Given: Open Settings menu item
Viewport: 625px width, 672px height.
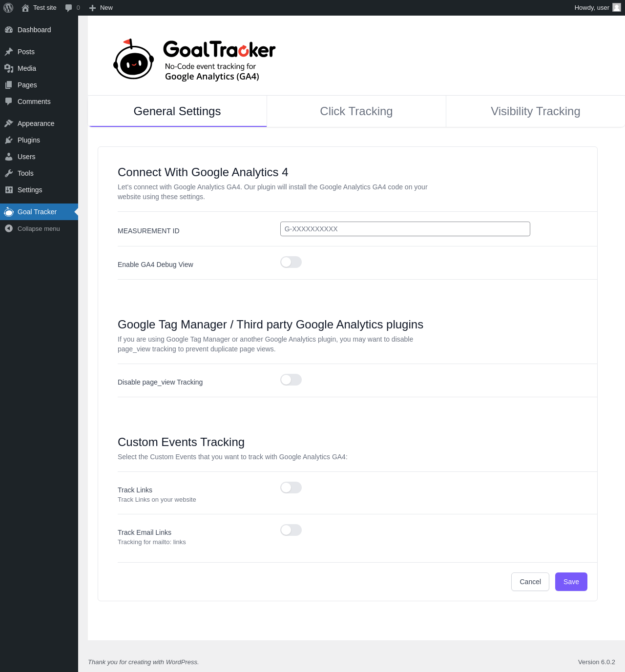Looking at the screenshot, I should coord(39,190).
